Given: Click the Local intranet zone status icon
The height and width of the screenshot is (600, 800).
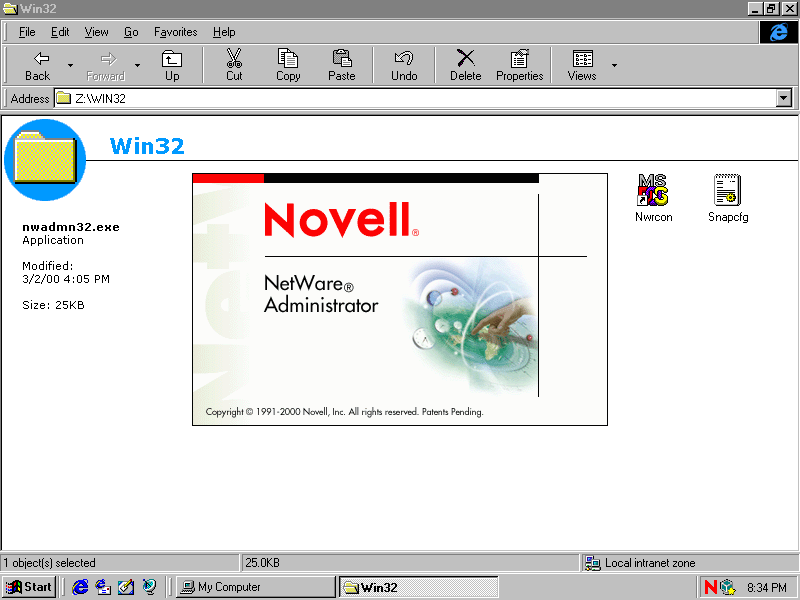Looking at the screenshot, I should (x=592, y=563).
